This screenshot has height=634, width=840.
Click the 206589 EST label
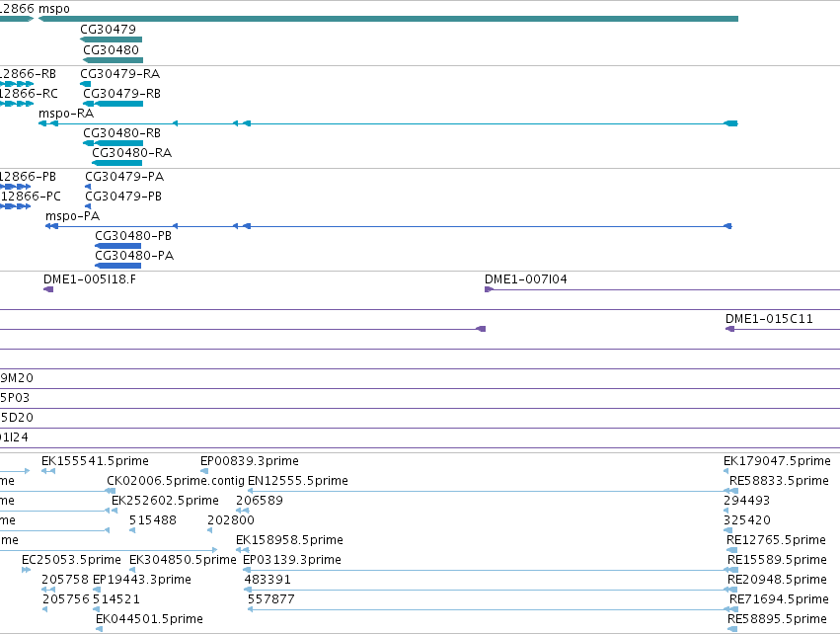click(x=260, y=501)
